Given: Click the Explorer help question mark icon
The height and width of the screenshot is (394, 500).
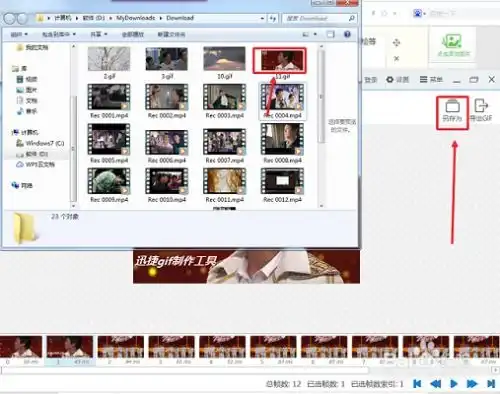Looking at the screenshot, I should 347,34.
